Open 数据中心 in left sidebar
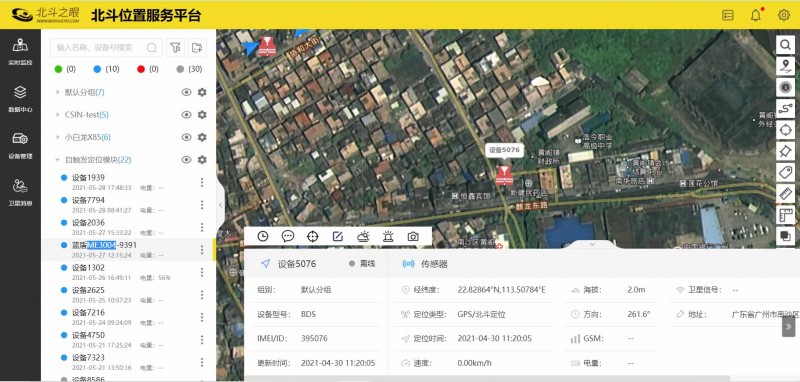 [x=20, y=99]
